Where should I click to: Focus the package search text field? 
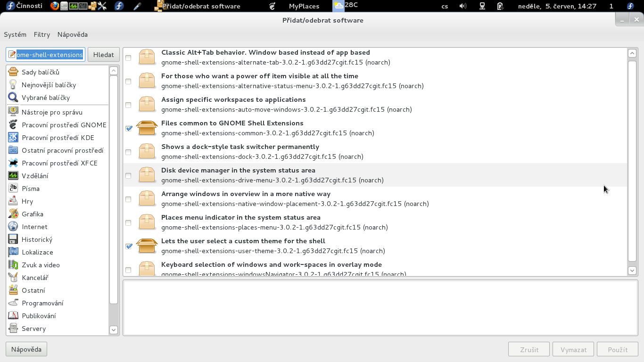coord(45,55)
